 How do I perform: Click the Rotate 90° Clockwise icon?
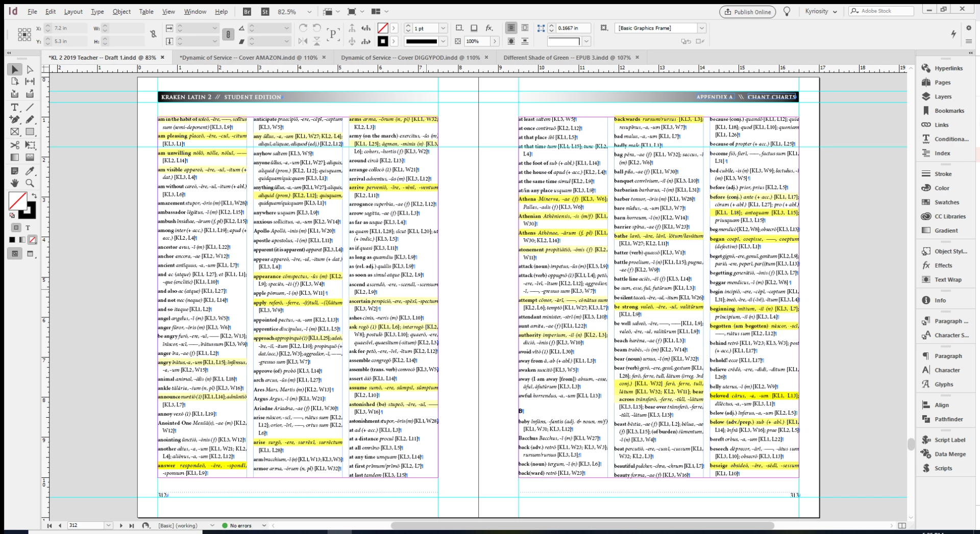click(303, 28)
